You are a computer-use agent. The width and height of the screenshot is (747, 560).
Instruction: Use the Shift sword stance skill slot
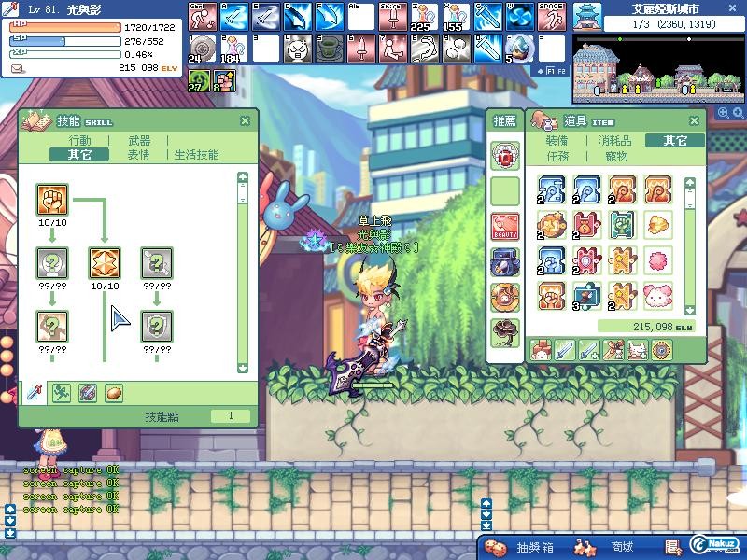click(393, 17)
